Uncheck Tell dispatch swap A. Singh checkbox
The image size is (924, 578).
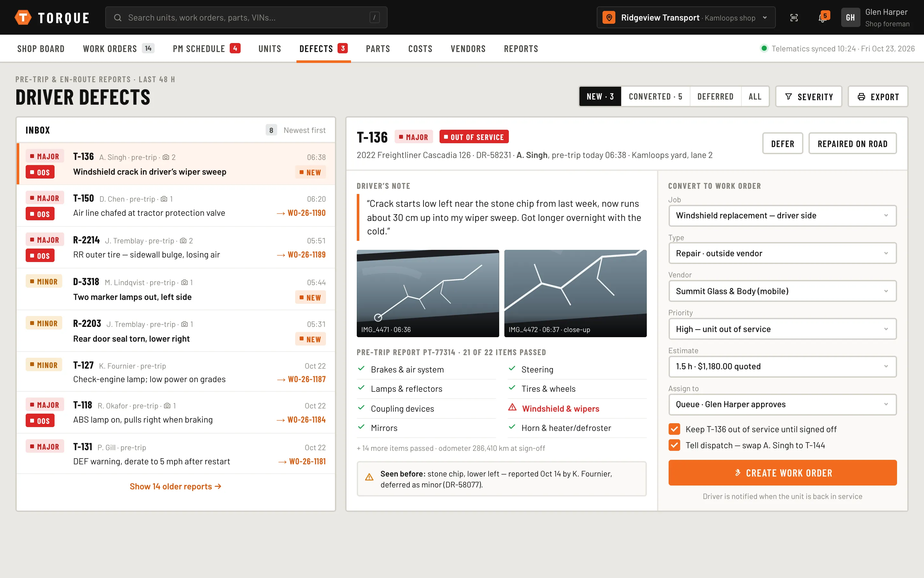pyautogui.click(x=674, y=445)
